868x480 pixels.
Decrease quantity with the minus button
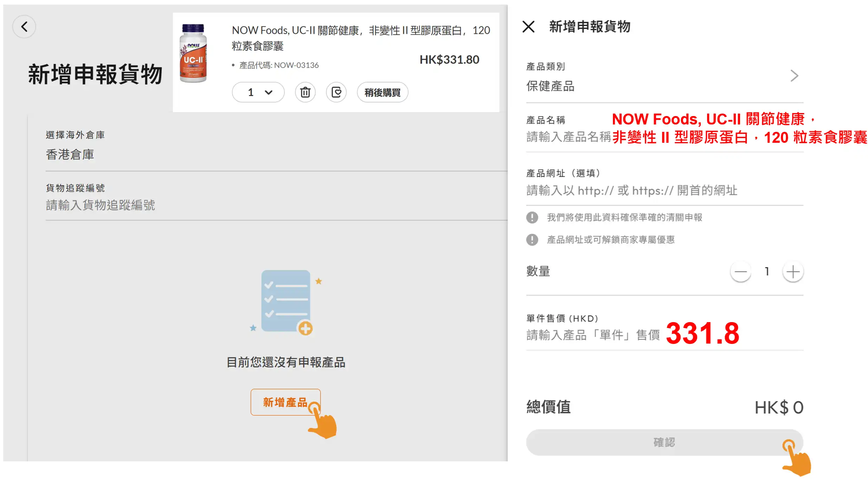coord(741,271)
